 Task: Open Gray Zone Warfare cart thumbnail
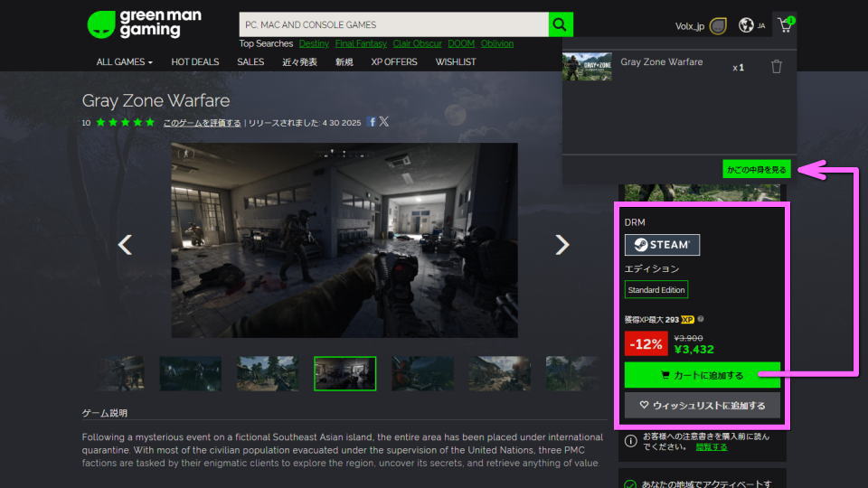(587, 66)
